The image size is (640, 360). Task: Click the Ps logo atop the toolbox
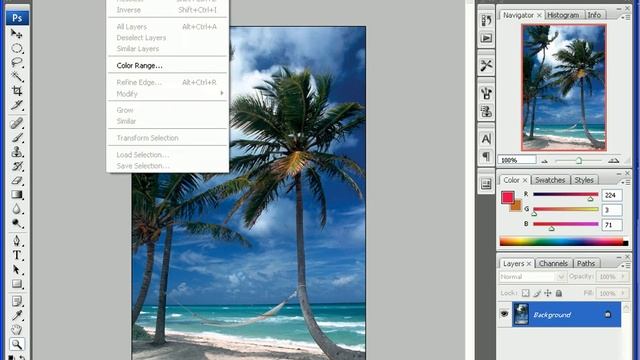17,18
